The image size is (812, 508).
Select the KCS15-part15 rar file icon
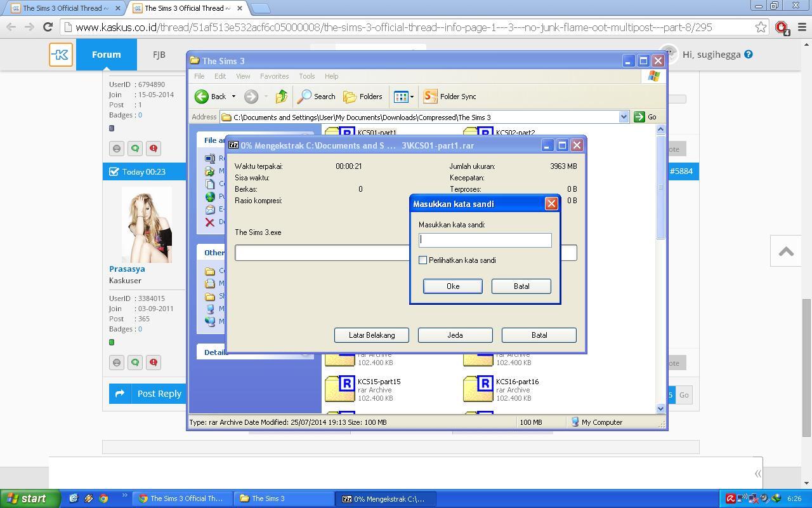pyautogui.click(x=340, y=389)
